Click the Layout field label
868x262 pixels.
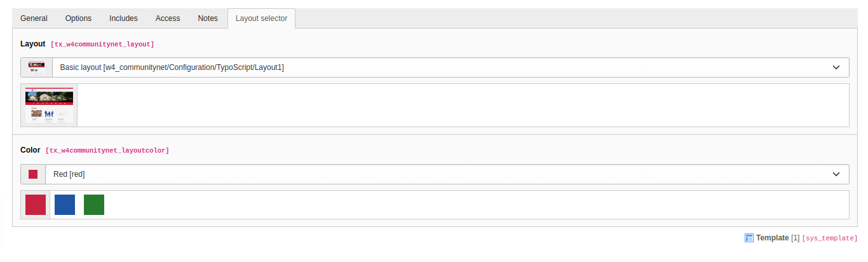pyautogui.click(x=33, y=44)
